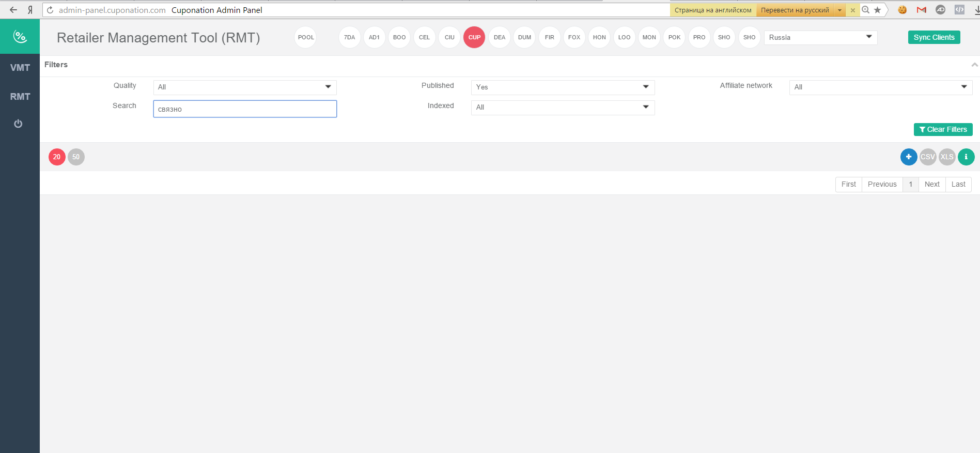
Task: Select the FIR client circle
Action: [x=550, y=37]
